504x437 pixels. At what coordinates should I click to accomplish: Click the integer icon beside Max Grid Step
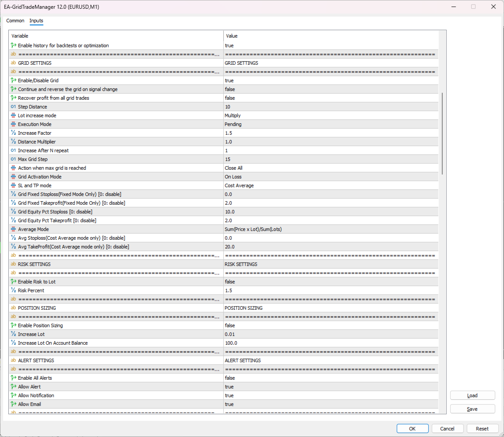point(13,159)
